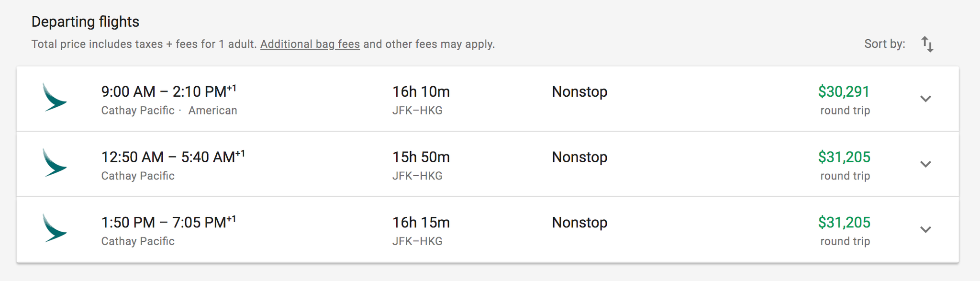Click Cathay Pacific logo on 12:50 AM flight
Screen dimensions: 980x281
[54, 163]
